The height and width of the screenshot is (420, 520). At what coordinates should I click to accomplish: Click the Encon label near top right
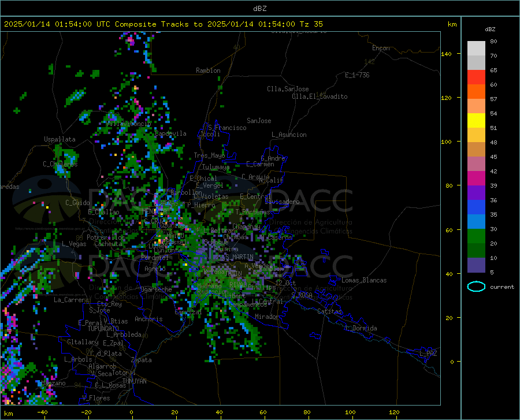click(x=381, y=48)
